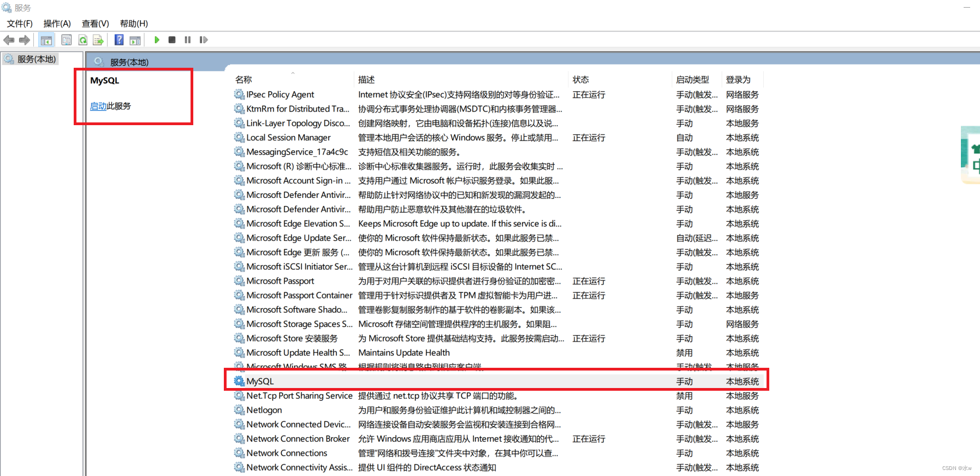Click 网络服务 logon of Microsoft Storage Spaces
This screenshot has width=980, height=476.
coord(742,324)
